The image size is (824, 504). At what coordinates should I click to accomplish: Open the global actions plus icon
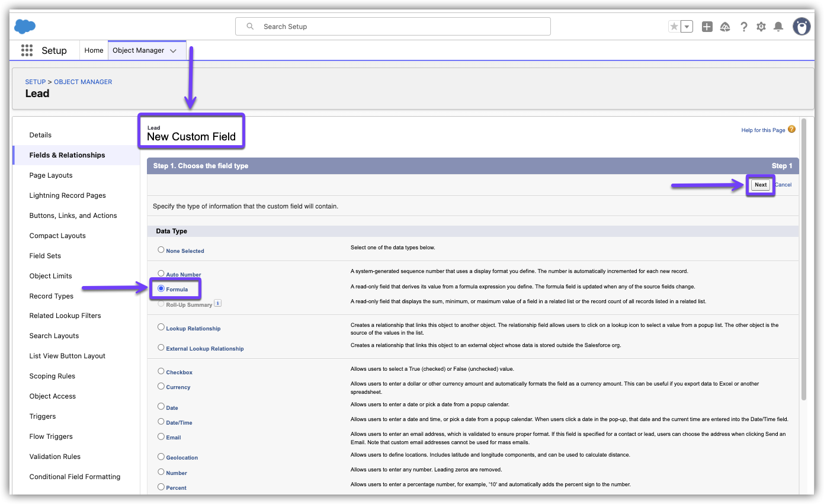point(707,27)
